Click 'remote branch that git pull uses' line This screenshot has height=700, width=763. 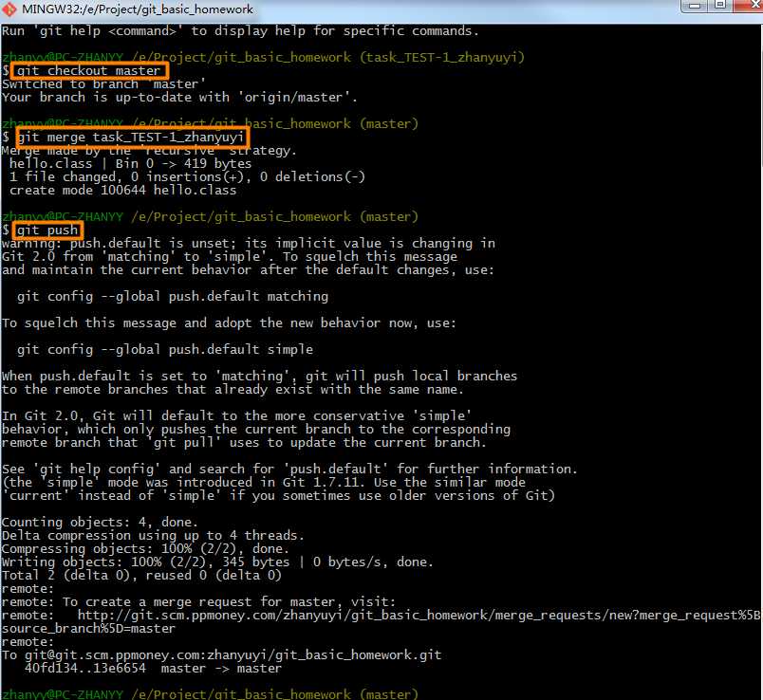(244, 443)
